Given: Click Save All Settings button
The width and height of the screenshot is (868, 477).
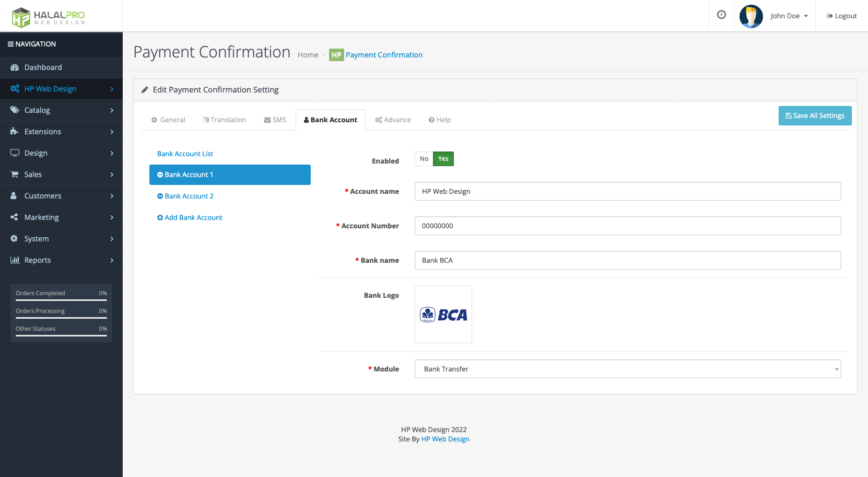Looking at the screenshot, I should [x=815, y=116].
